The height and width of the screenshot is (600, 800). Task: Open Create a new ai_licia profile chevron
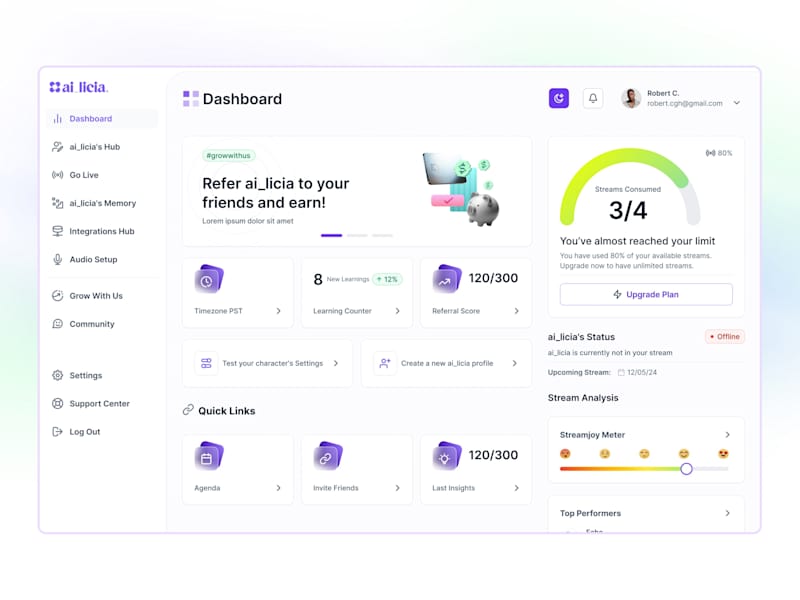click(x=514, y=363)
